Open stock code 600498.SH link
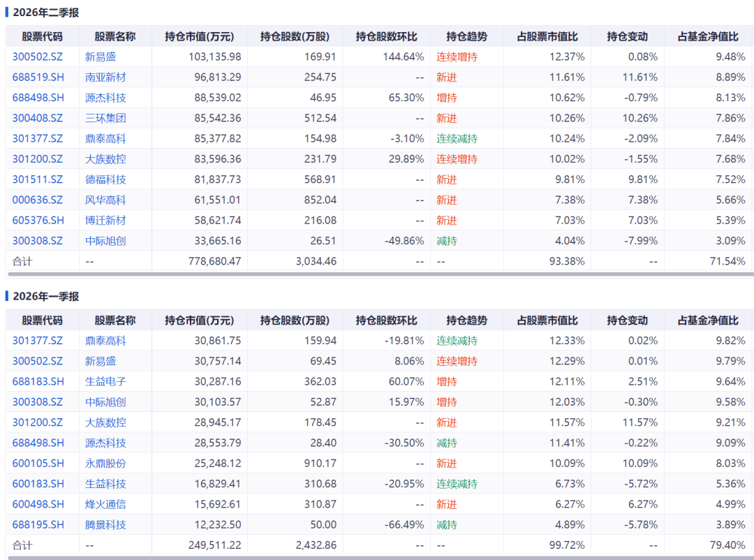Viewport: 754px width, 560px height. [38, 504]
